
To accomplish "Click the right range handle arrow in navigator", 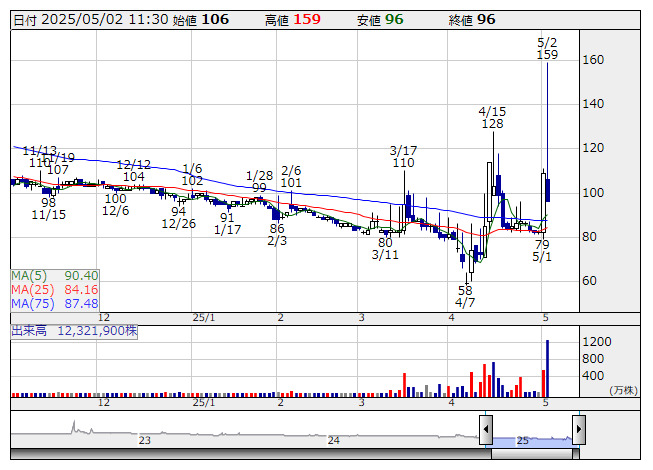I will [x=578, y=431].
